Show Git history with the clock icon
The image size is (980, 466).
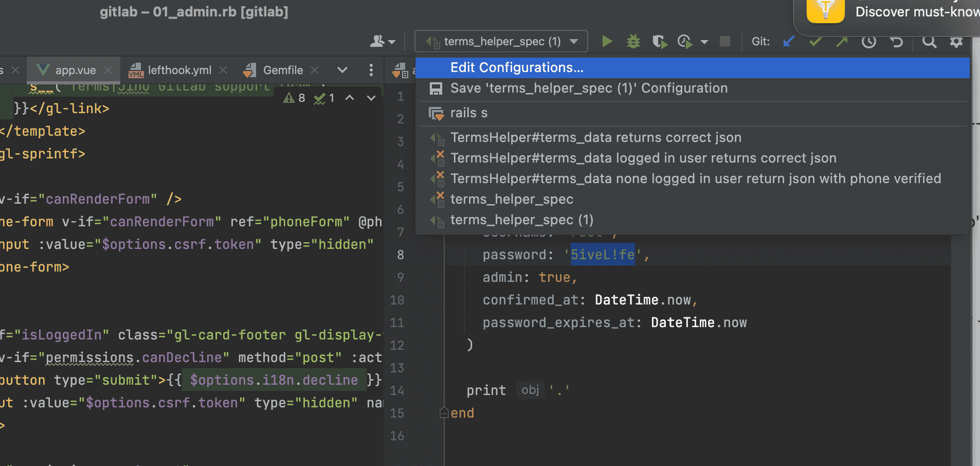pyautogui.click(x=869, y=42)
